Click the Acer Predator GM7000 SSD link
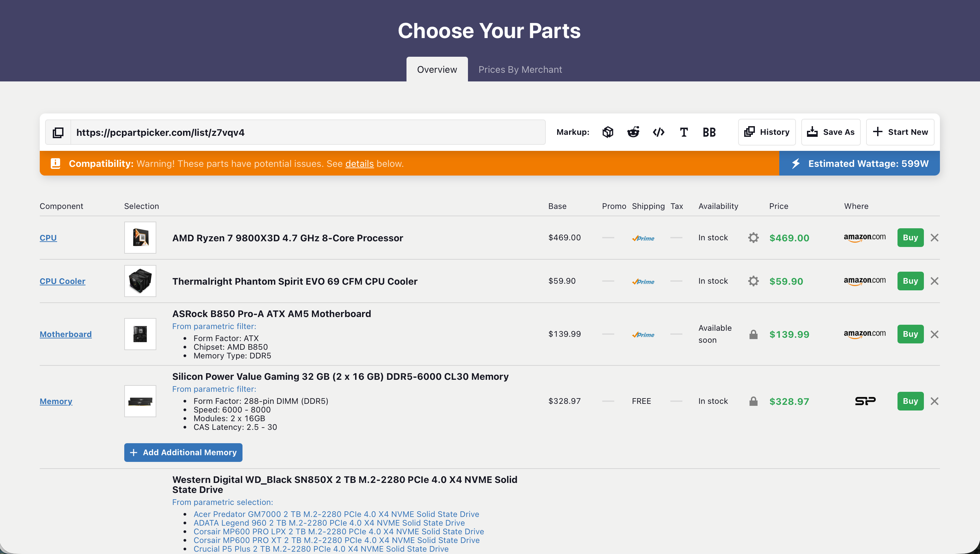 point(336,514)
